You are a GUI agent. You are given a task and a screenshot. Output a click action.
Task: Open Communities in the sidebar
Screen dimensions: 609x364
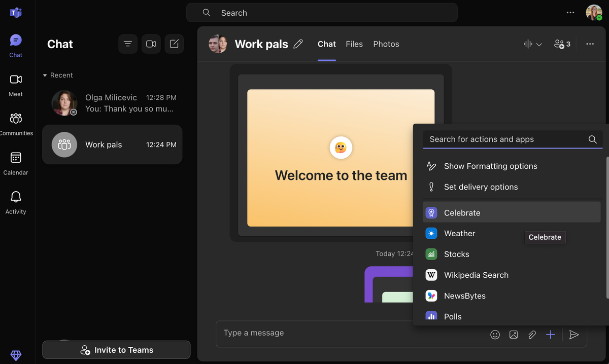(x=16, y=124)
